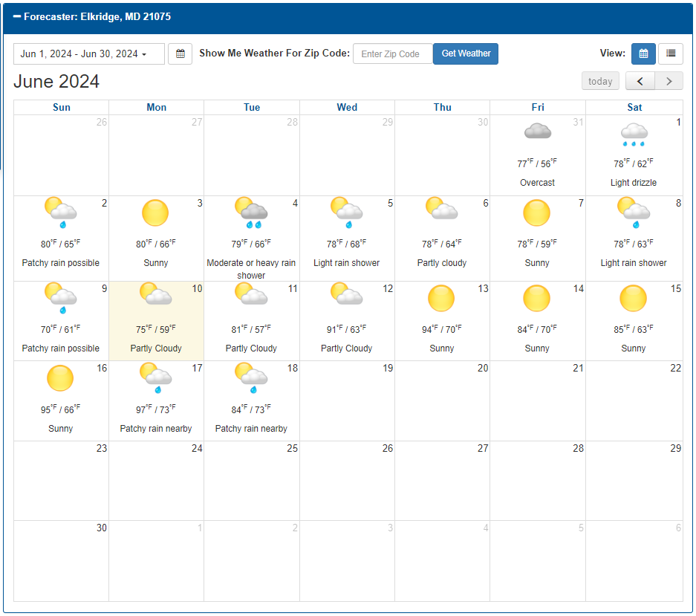Click the sunny icon on June 16
Image resolution: width=696 pixels, height=616 pixels.
coord(60,378)
